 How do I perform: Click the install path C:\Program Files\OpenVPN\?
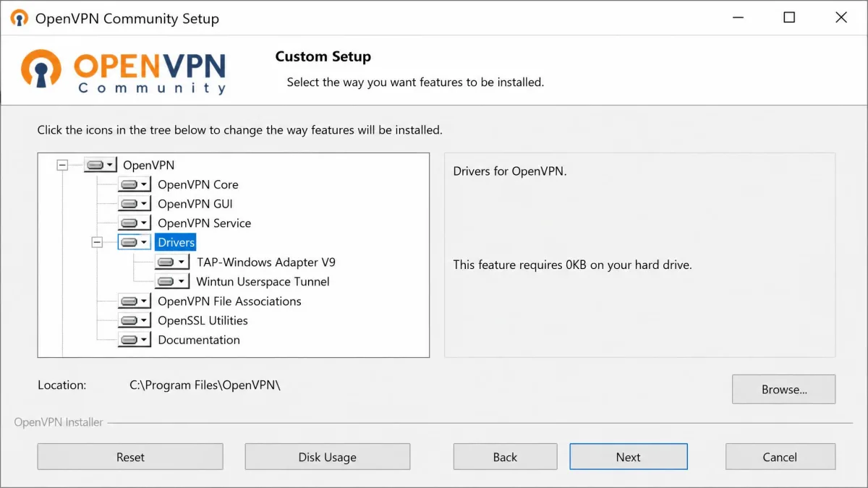tap(205, 385)
